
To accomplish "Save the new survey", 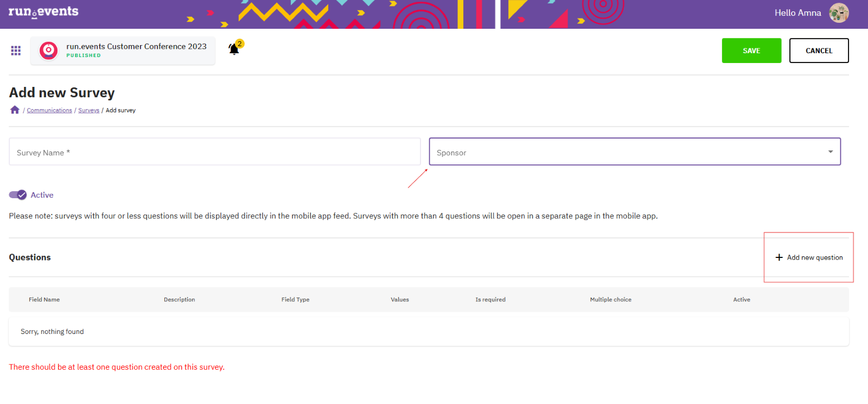I will [x=751, y=50].
